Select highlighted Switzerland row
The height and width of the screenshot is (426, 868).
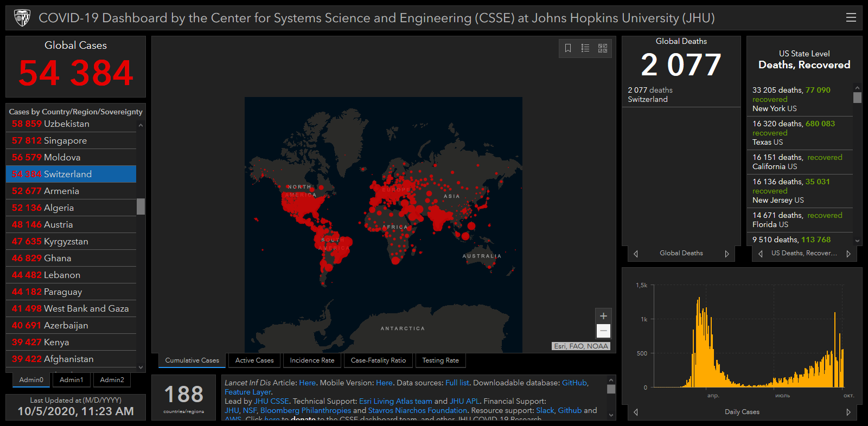pyautogui.click(x=71, y=174)
